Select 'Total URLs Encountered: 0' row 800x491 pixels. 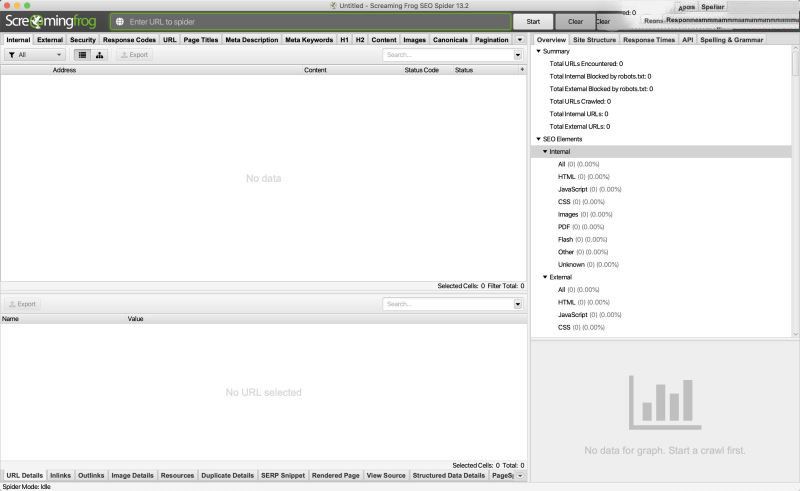586,64
